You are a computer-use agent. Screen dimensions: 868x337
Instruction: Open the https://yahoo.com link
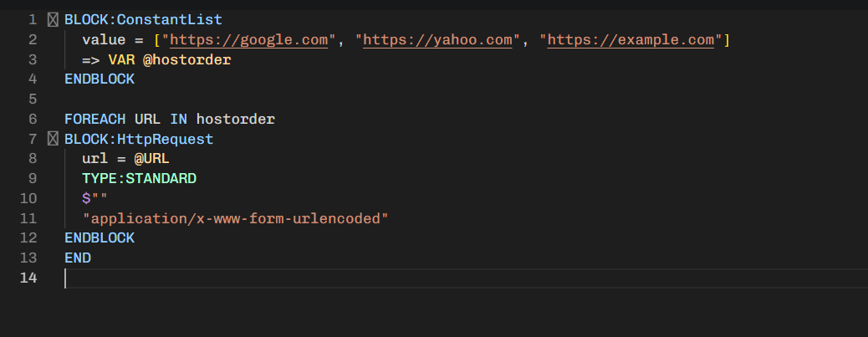pyautogui.click(x=437, y=40)
